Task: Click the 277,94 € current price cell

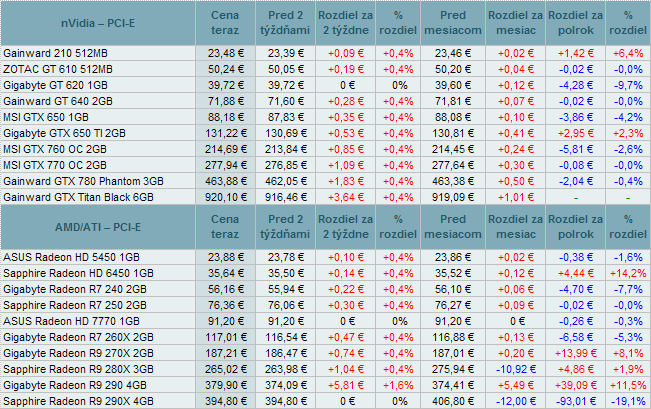Action: pos(225,165)
